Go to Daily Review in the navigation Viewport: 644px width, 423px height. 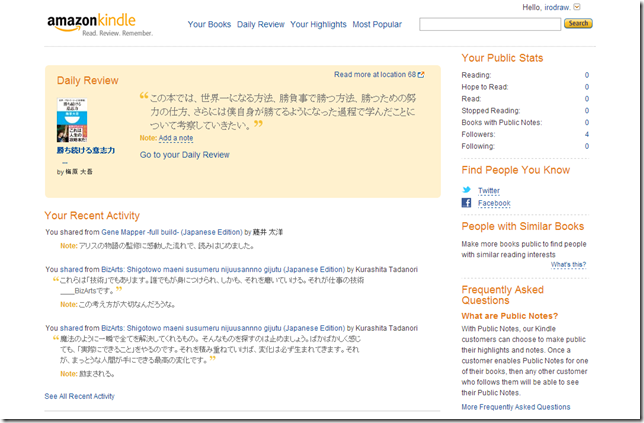point(260,25)
